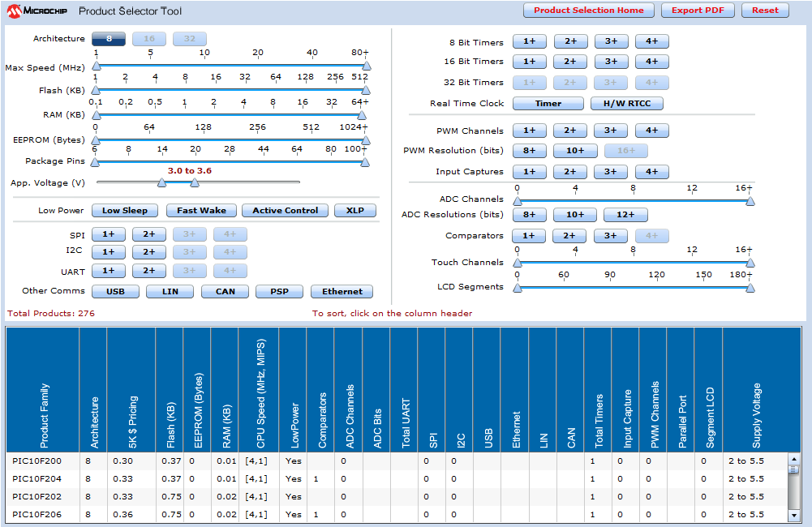
Task: Select the 8-bit architecture button
Action: (x=108, y=39)
